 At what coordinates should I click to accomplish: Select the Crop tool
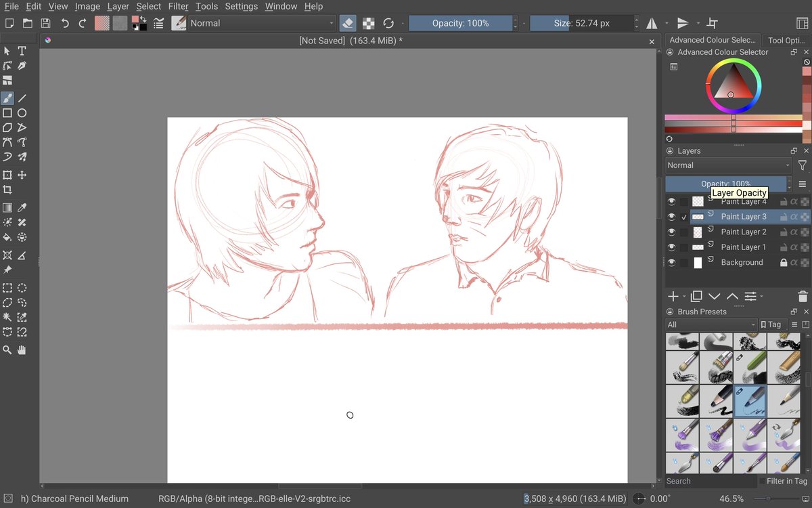pos(7,190)
